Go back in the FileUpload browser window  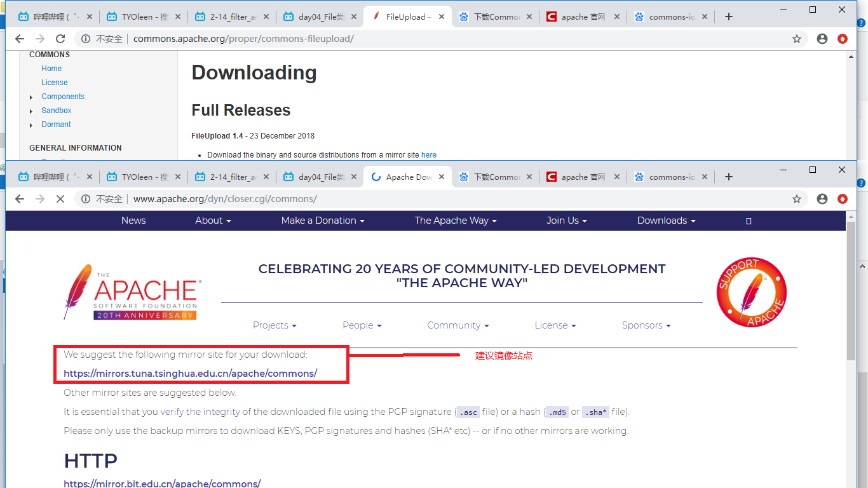[x=20, y=39]
